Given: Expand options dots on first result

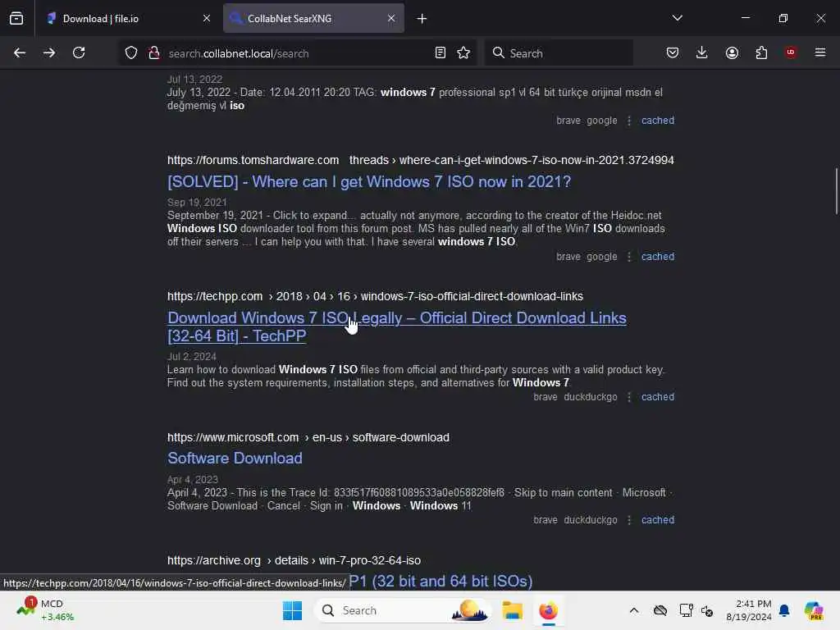Looking at the screenshot, I should [x=629, y=121].
